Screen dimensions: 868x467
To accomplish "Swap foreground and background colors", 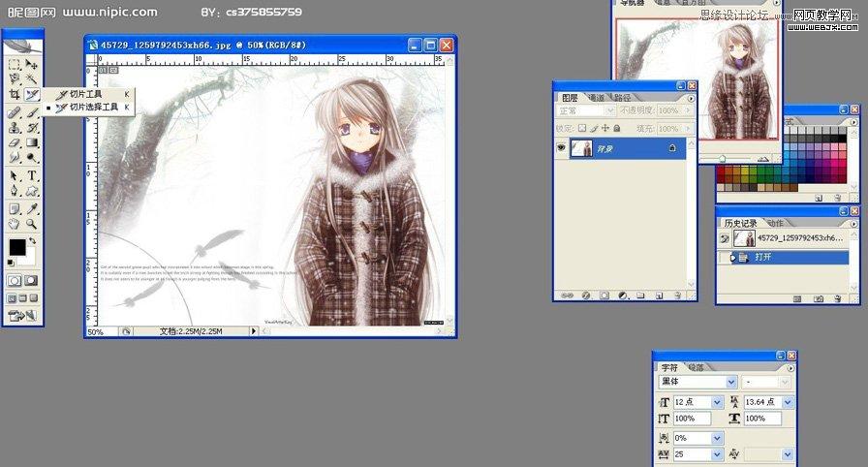I will [x=32, y=241].
